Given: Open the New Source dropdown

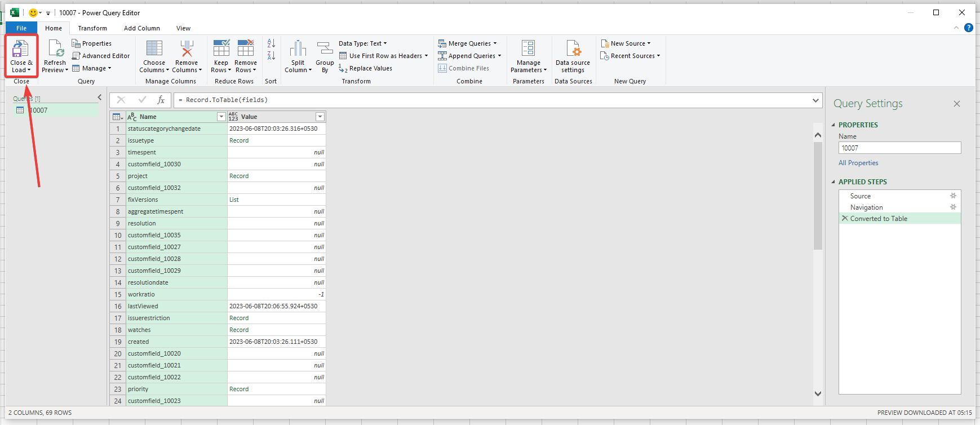Looking at the screenshot, I should [626, 43].
